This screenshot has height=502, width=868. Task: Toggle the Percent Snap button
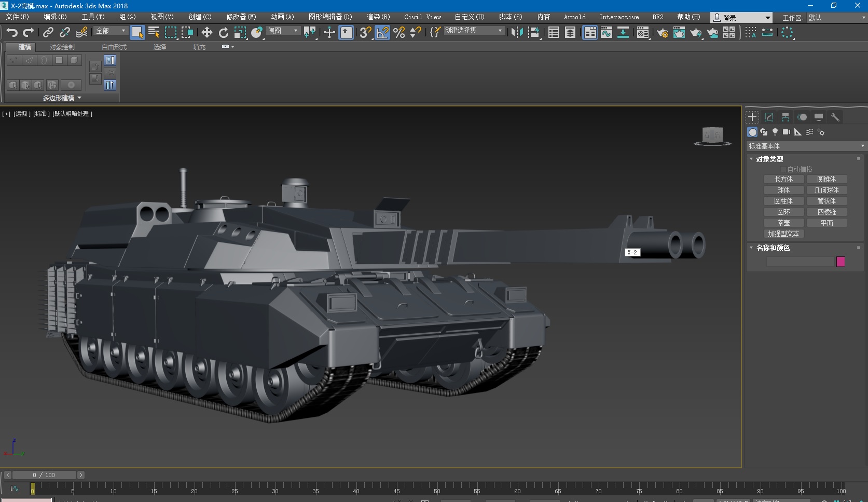point(399,33)
